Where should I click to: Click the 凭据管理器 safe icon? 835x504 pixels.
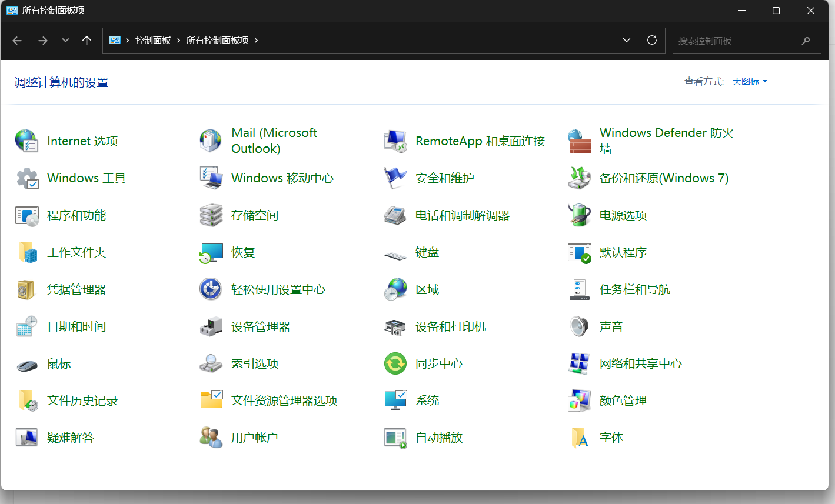coord(26,289)
